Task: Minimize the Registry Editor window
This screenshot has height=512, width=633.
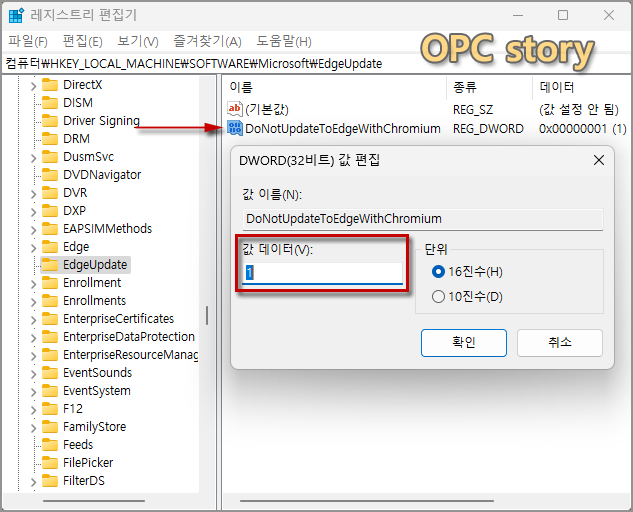Action: (518, 15)
